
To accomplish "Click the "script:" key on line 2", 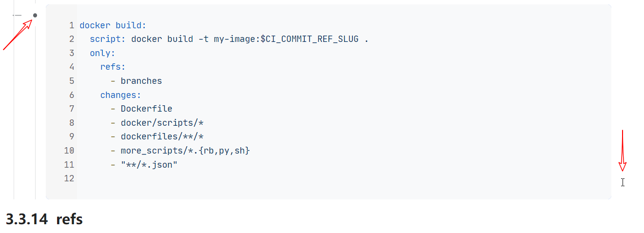I will coord(108,39).
